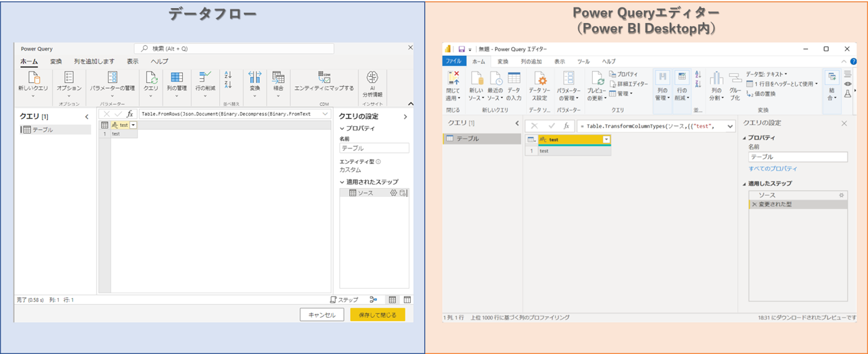This screenshot has width=868, height=354.
Task: Collapse the クエリの設定 pane in the dataflow
Action: point(405,117)
